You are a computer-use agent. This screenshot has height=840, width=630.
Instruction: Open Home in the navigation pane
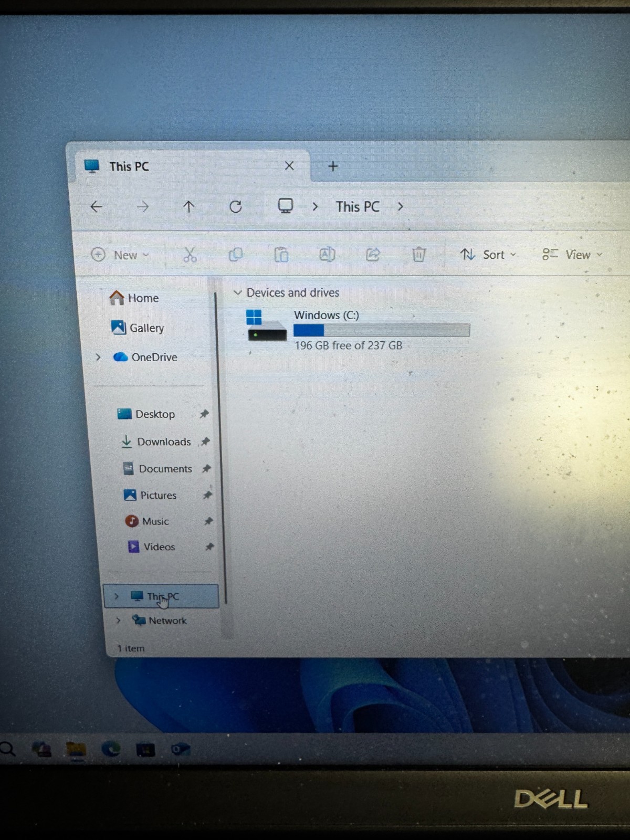click(133, 298)
